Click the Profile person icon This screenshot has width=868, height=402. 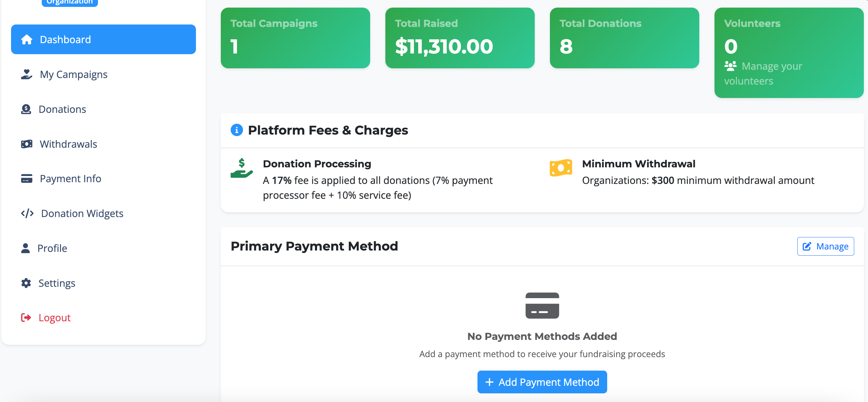(x=26, y=248)
